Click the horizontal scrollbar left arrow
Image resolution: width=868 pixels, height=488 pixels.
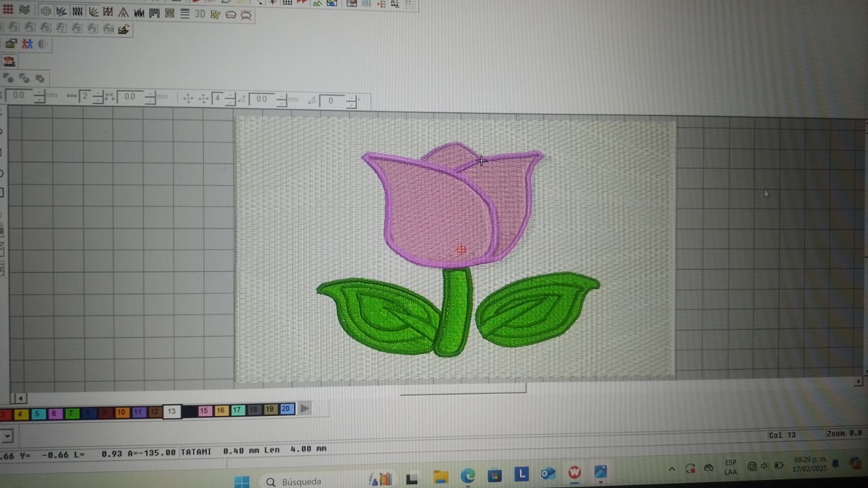pos(20,398)
